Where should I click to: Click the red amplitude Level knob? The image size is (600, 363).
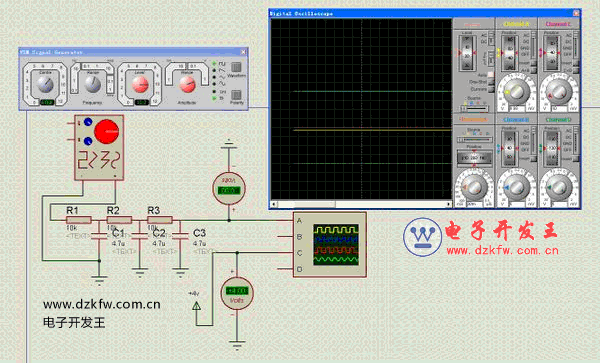pos(140,85)
